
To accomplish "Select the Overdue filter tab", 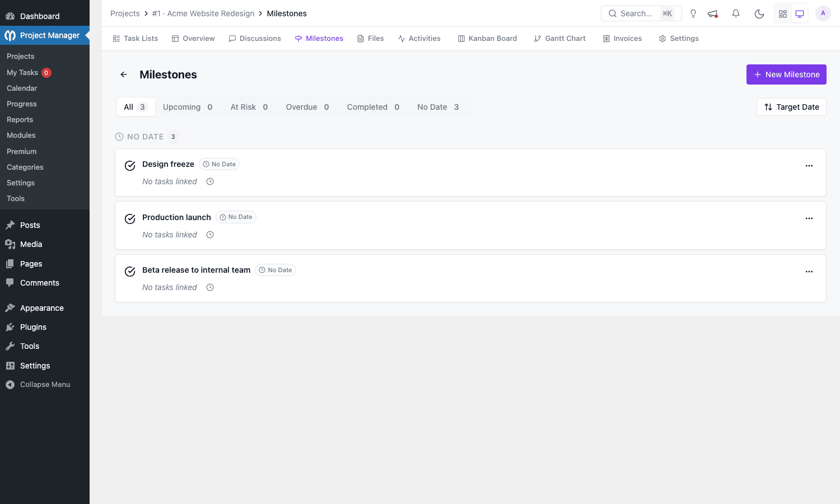I will click(307, 107).
